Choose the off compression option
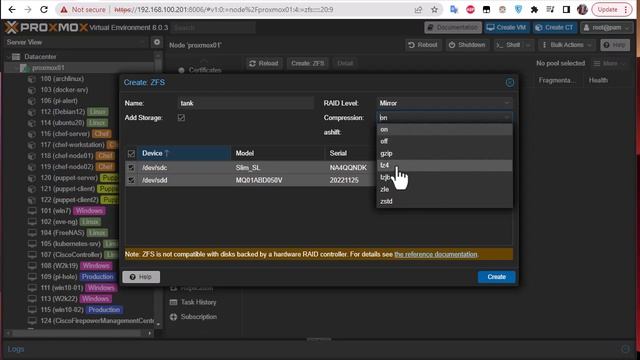The width and height of the screenshot is (640, 360). [444, 141]
